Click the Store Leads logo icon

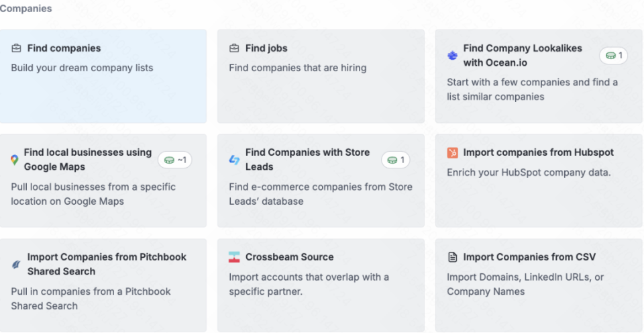(x=234, y=160)
